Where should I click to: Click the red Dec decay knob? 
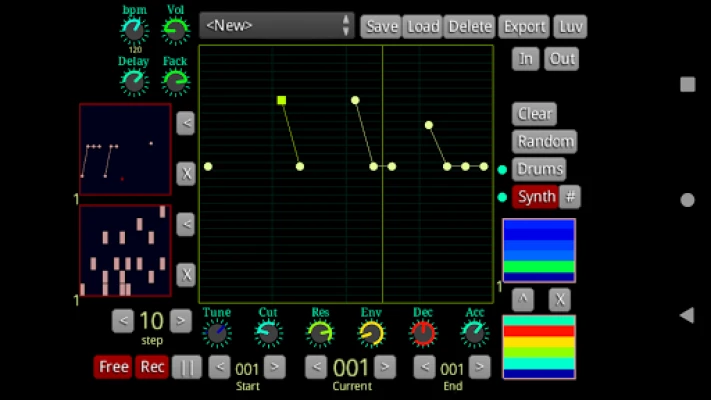click(423, 333)
